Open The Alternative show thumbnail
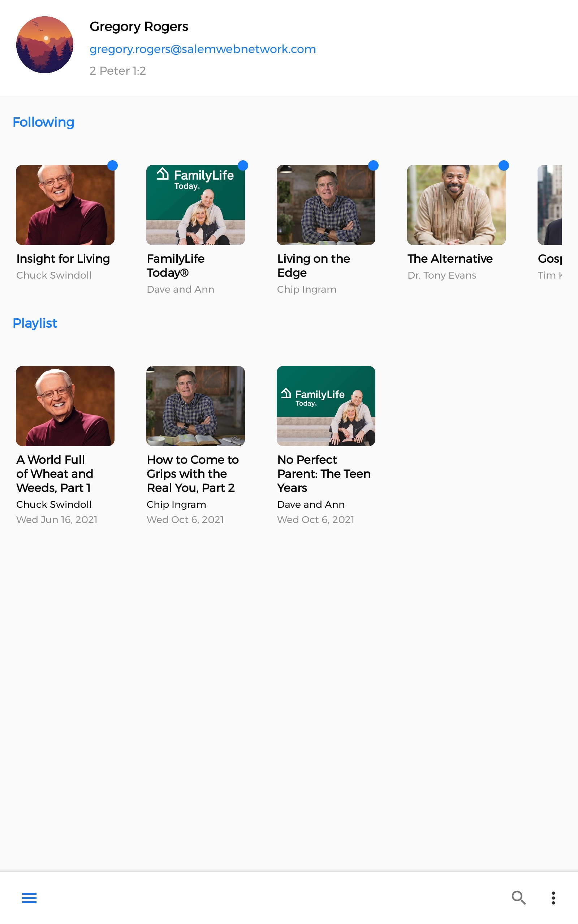 [456, 205]
